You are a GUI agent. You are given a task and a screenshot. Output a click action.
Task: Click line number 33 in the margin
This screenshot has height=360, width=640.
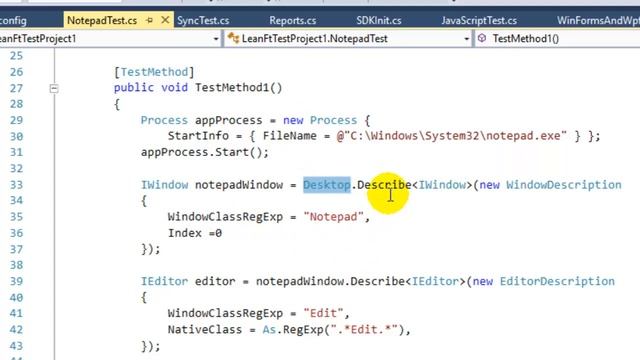tap(16, 185)
